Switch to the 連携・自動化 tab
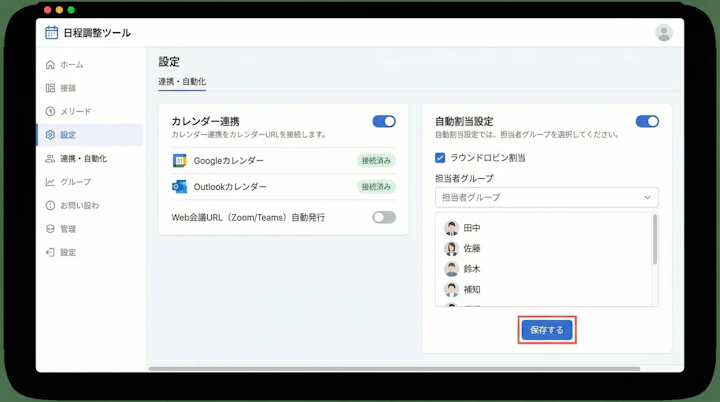This screenshot has height=402, width=720. point(182,82)
